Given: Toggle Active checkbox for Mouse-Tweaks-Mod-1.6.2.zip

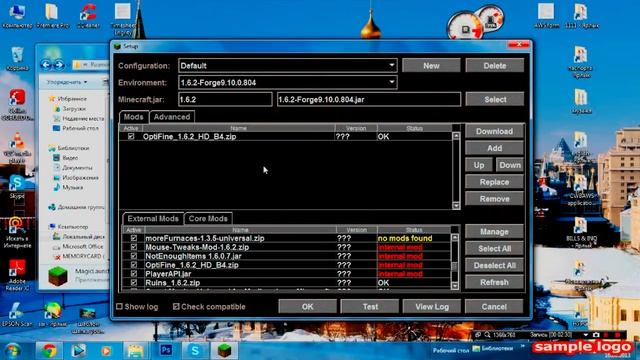Looking at the screenshot, I should click(133, 247).
